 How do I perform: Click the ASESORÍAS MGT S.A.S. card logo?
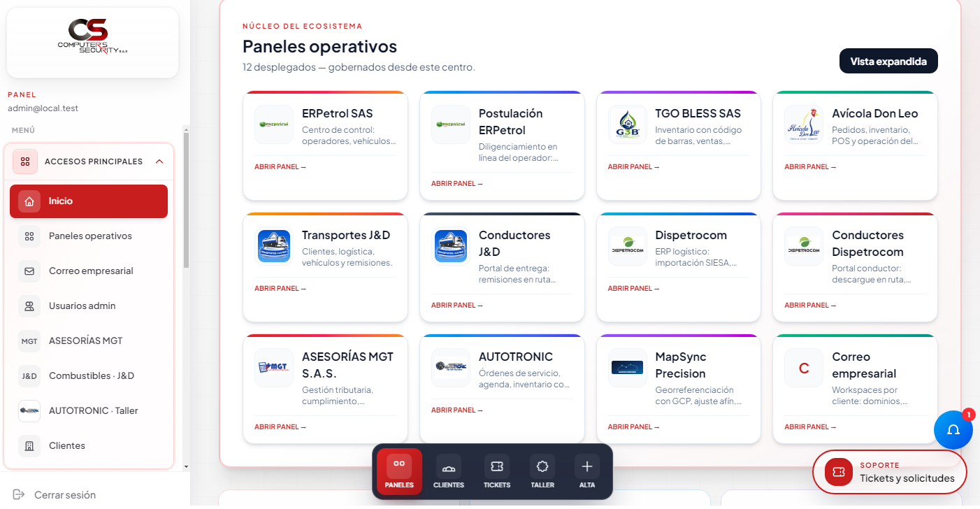point(274,368)
